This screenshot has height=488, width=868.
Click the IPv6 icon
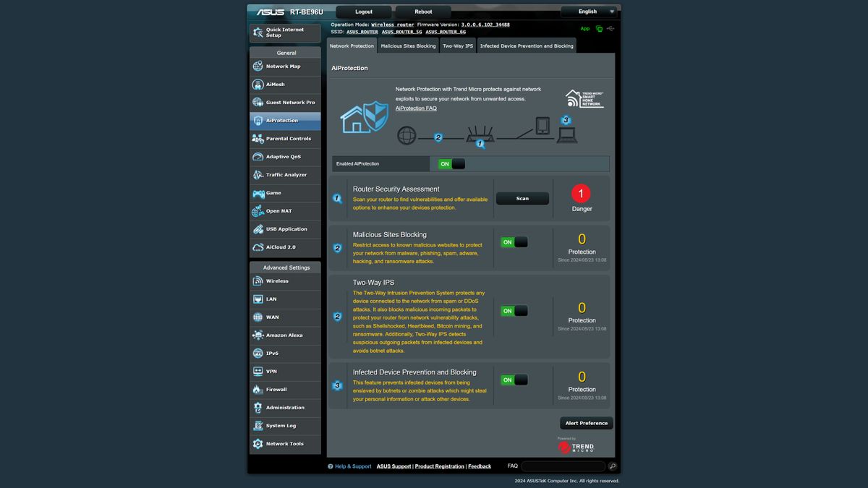(x=258, y=354)
